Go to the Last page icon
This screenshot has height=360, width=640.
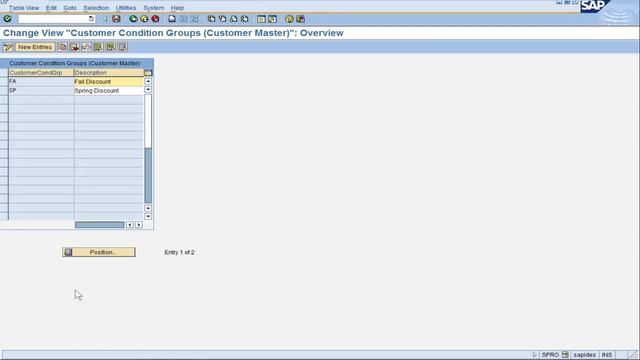244,19
